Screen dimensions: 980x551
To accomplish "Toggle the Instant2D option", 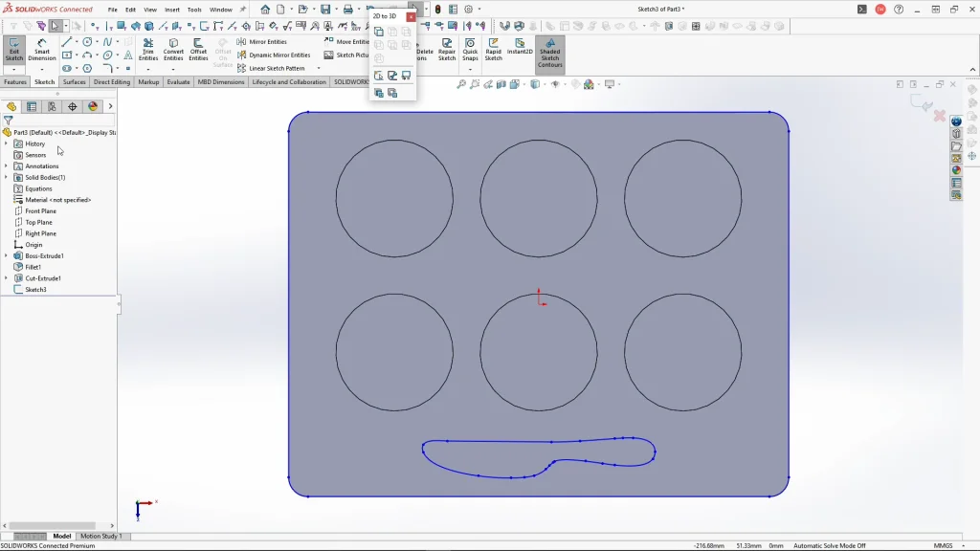I will 520,47.
